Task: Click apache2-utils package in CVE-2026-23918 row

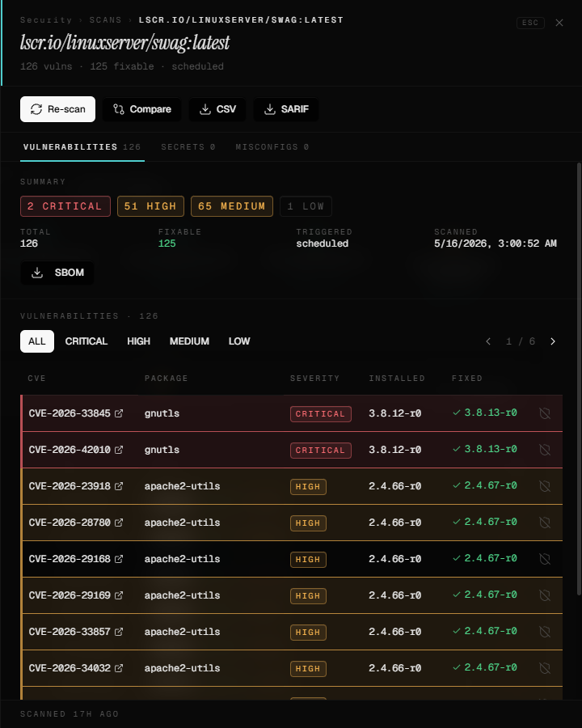Action: tap(182, 486)
